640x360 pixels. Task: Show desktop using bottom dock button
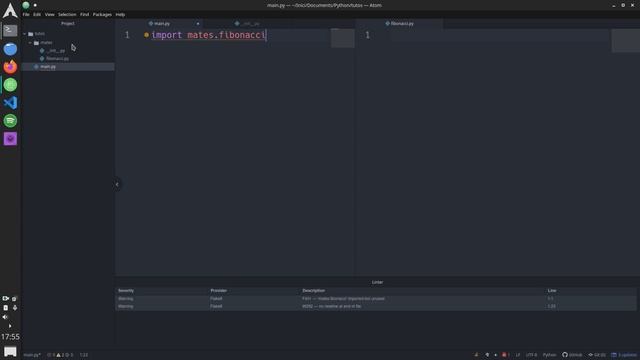pos(10,351)
